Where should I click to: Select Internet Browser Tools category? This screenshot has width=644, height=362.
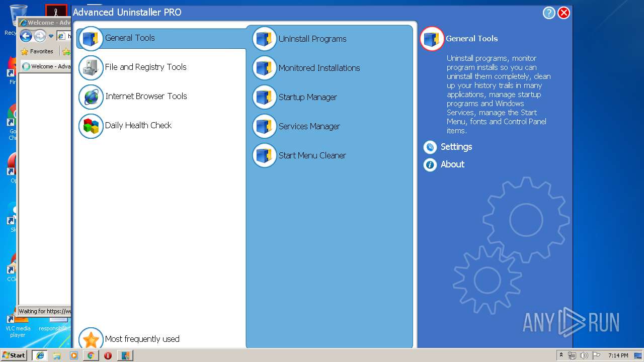146,96
